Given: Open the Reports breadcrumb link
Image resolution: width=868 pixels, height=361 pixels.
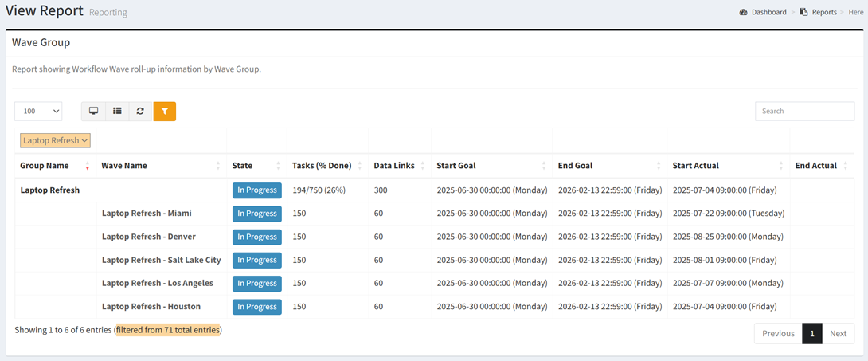Looking at the screenshot, I should coord(823,12).
